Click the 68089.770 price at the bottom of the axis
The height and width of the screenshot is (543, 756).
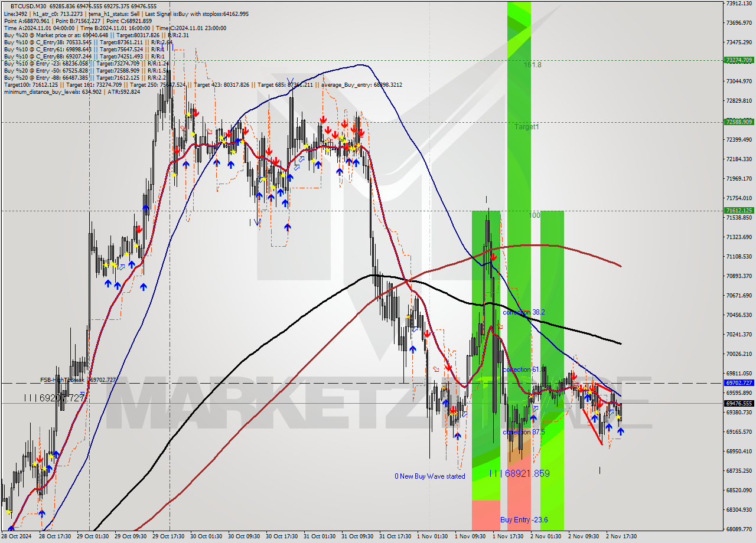pos(739,529)
